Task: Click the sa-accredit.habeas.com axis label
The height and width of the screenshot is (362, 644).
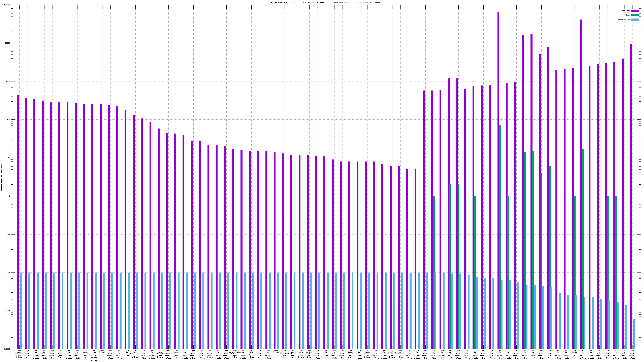Action: (235, 354)
